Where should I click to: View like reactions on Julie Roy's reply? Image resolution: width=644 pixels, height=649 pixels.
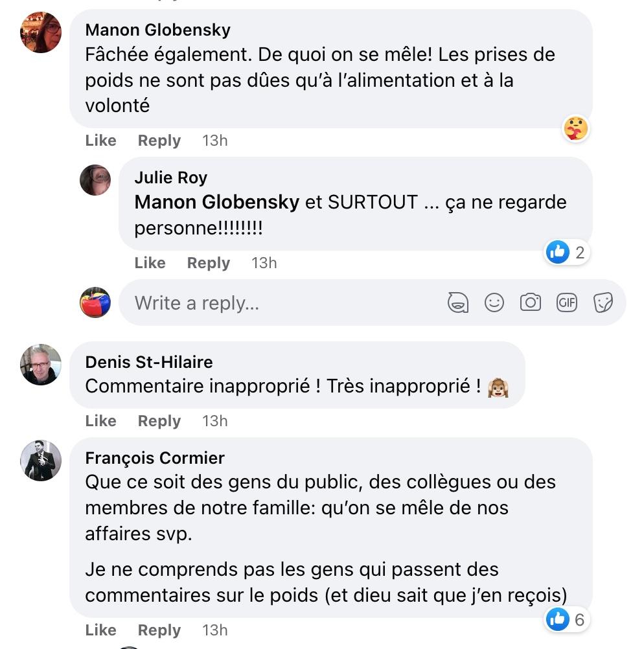tap(566, 252)
